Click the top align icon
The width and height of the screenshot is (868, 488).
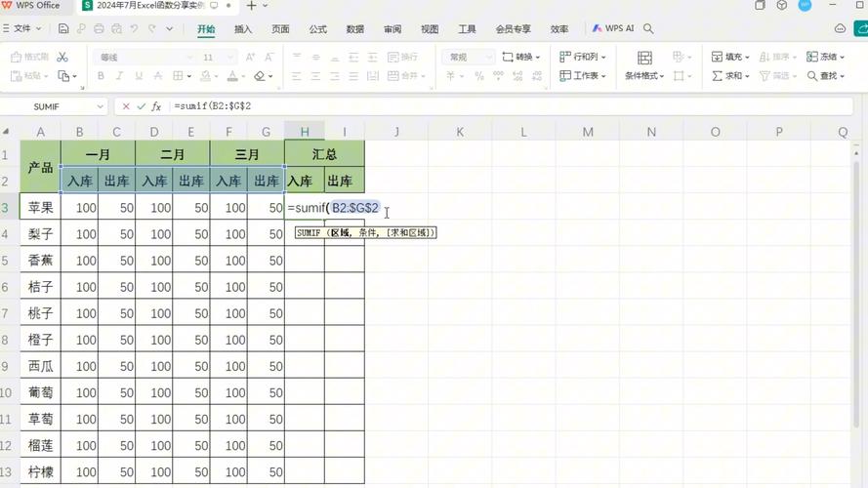pyautogui.click(x=297, y=57)
